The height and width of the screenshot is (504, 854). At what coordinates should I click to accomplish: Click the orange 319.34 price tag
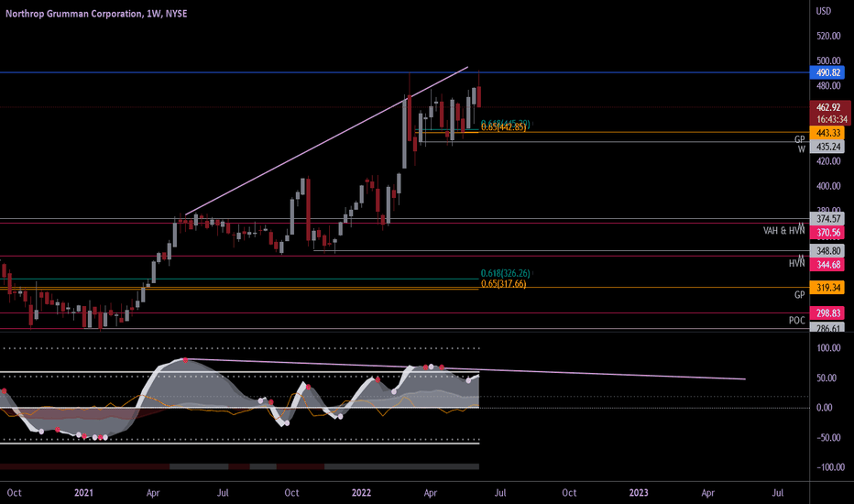pos(827,288)
